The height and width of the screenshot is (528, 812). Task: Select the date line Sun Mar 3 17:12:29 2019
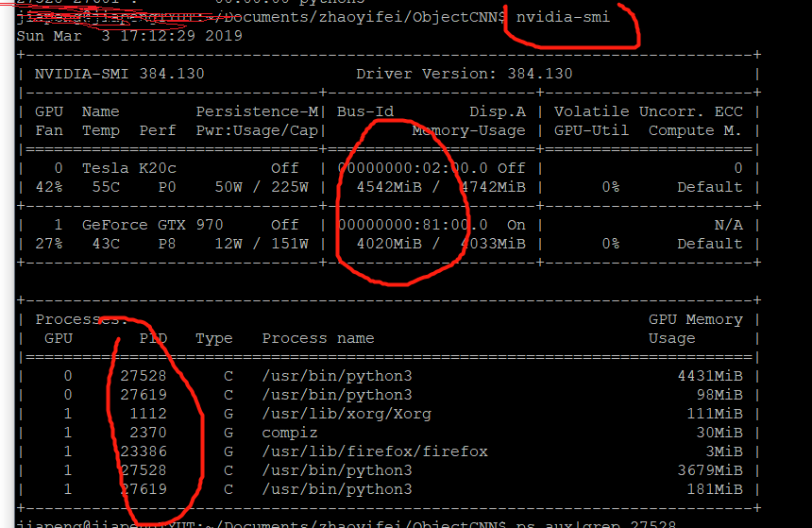coord(129,36)
